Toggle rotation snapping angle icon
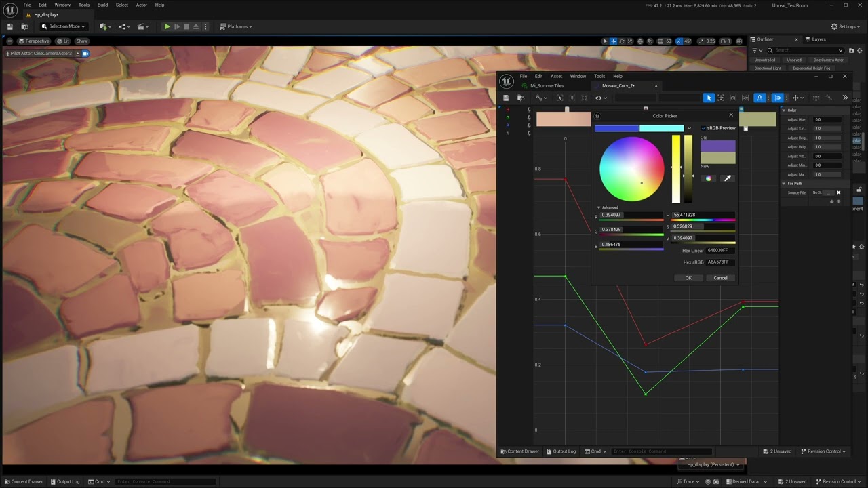 679,41
